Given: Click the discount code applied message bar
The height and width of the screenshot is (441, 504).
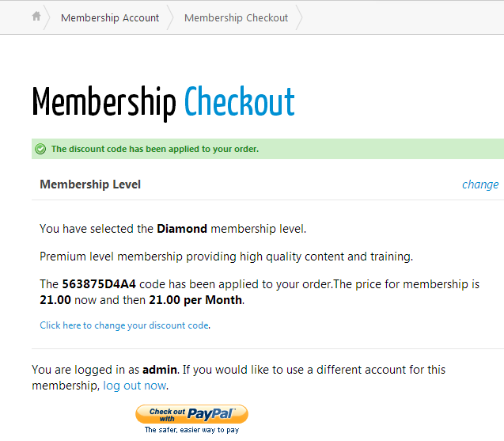Looking at the screenshot, I should coord(267,149).
